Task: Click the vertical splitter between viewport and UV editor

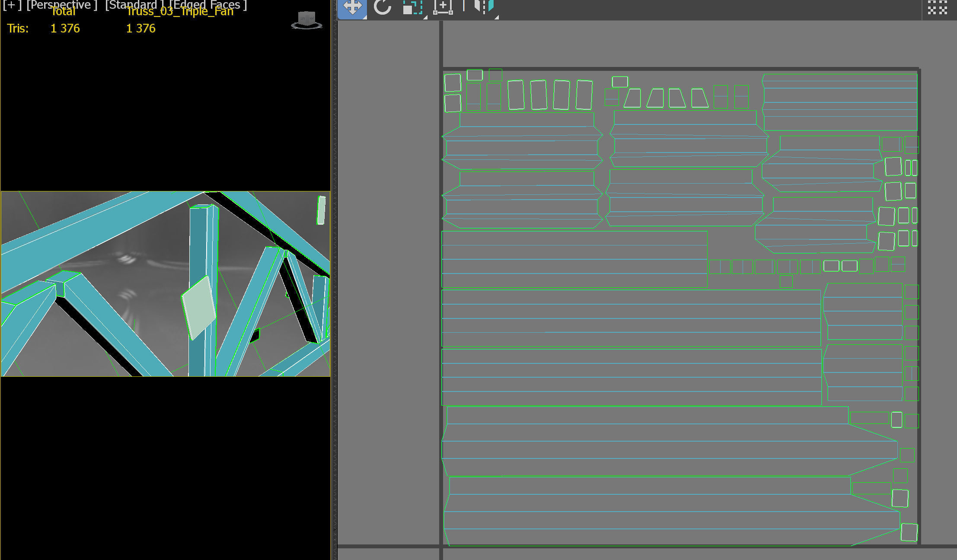Action: [333, 280]
